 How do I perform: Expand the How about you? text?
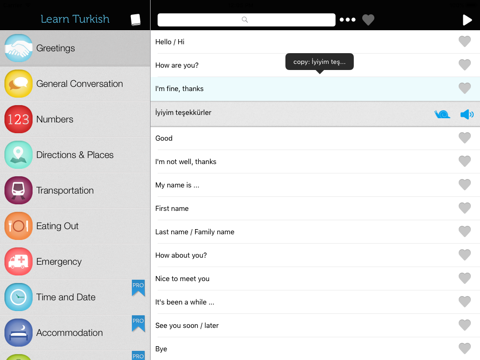tap(181, 255)
